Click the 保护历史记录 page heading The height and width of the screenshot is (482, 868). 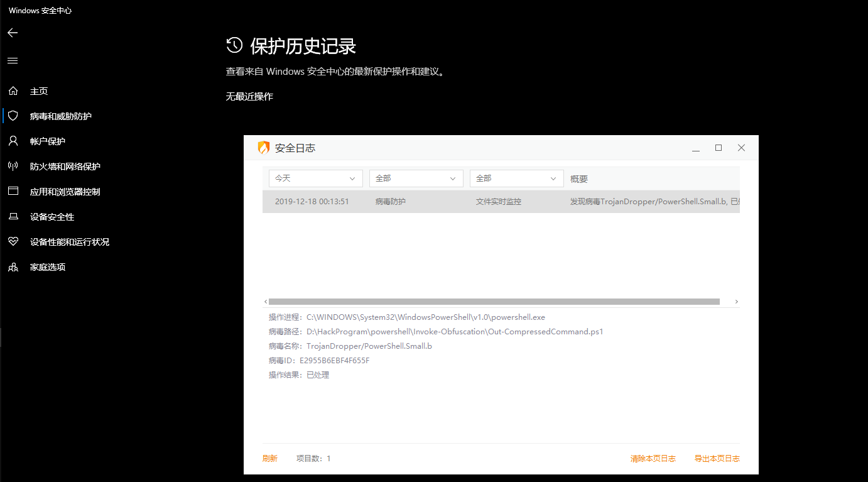tap(303, 46)
